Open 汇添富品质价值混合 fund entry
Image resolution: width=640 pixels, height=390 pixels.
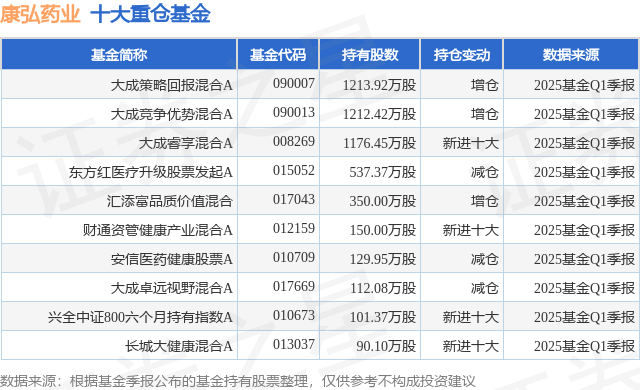170,201
